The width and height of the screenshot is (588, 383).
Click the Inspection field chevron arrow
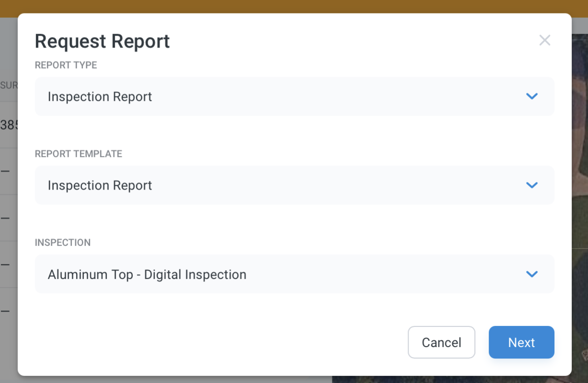tap(531, 274)
